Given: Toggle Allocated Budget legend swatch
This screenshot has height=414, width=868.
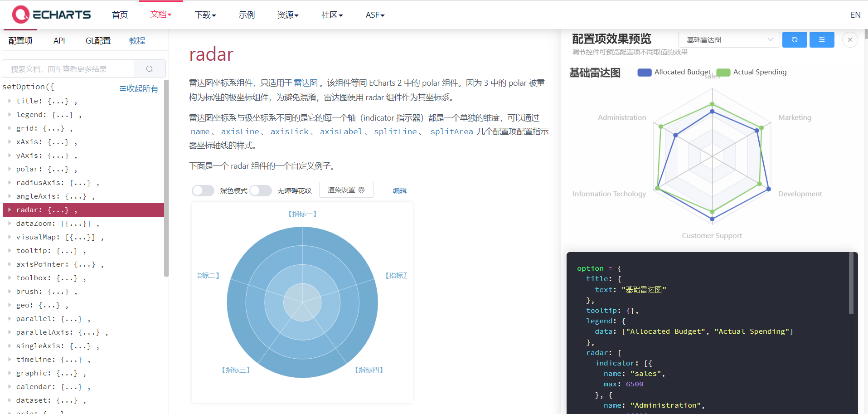Looking at the screenshot, I should coord(644,73).
